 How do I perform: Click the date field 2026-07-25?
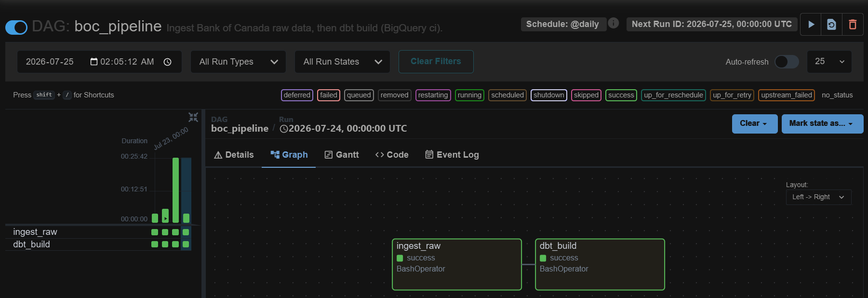[x=50, y=62]
